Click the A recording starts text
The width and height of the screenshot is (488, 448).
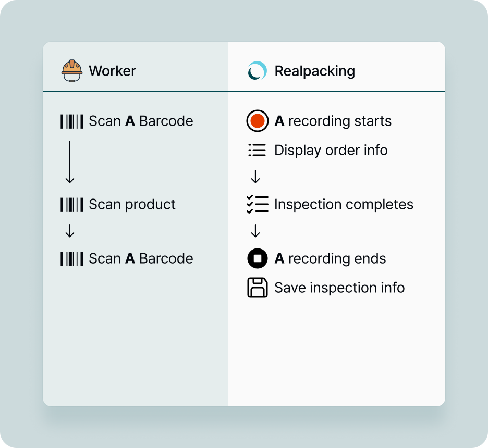point(333,121)
